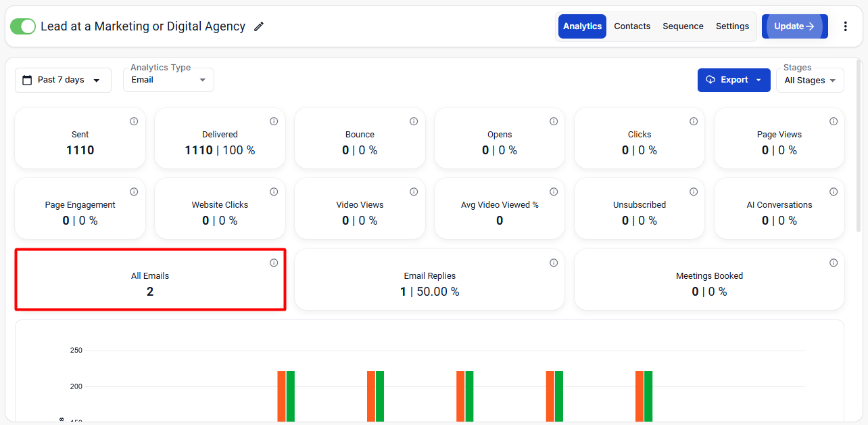Go to the Settings tab
Image resolution: width=868 pixels, height=425 pixels.
point(732,26)
